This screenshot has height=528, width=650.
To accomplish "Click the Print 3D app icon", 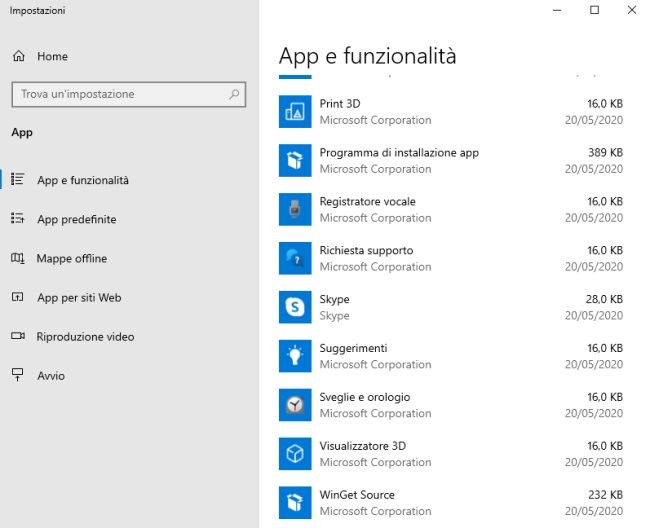I will point(295,111).
